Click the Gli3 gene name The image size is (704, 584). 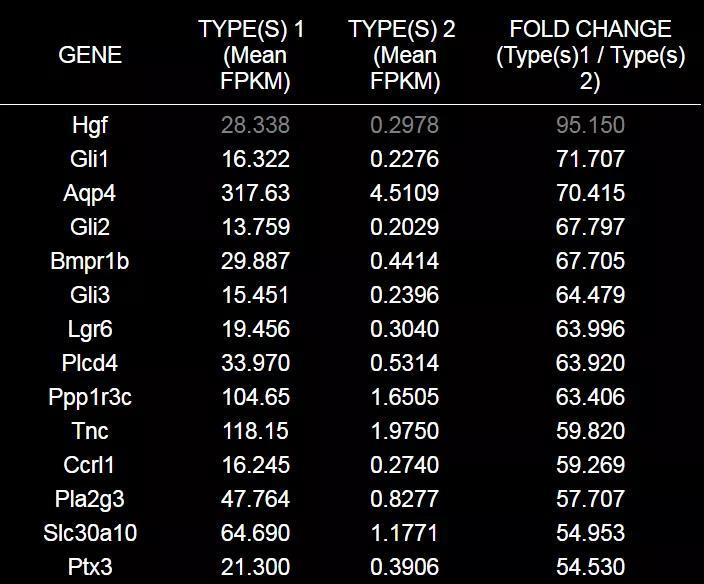(90, 295)
